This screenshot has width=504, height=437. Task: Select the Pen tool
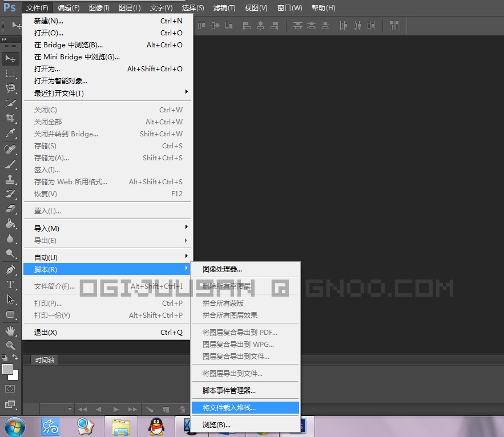click(x=10, y=270)
